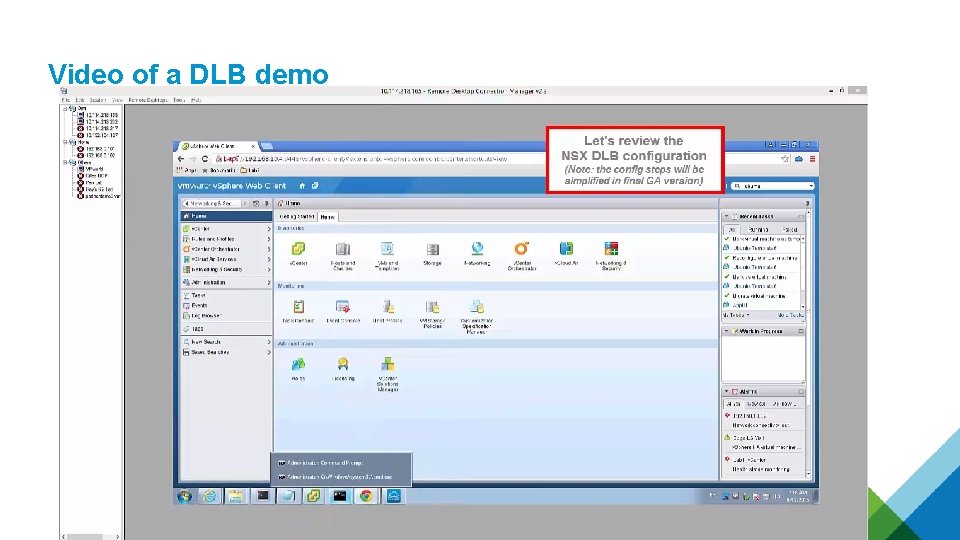Open the Customization Specification Manager icon
The height and width of the screenshot is (540, 960).
(x=477, y=306)
